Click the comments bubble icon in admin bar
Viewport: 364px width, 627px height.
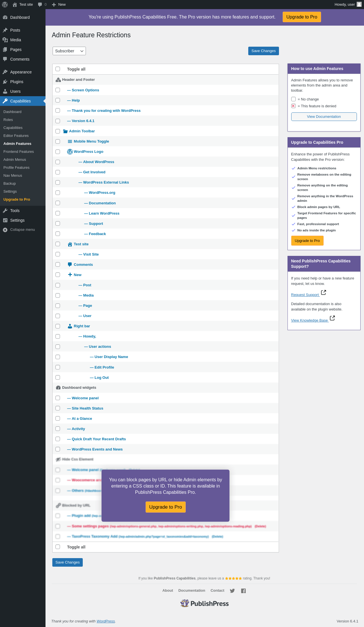(40, 5)
